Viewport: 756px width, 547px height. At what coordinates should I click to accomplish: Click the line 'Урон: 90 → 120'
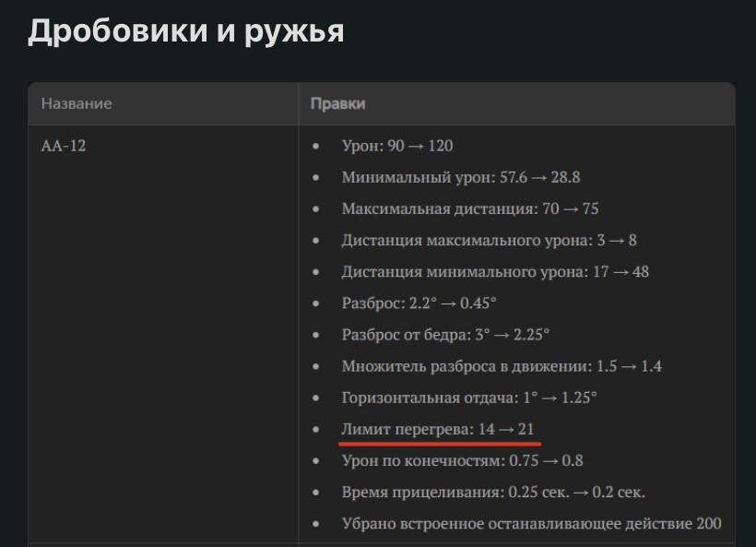(397, 146)
